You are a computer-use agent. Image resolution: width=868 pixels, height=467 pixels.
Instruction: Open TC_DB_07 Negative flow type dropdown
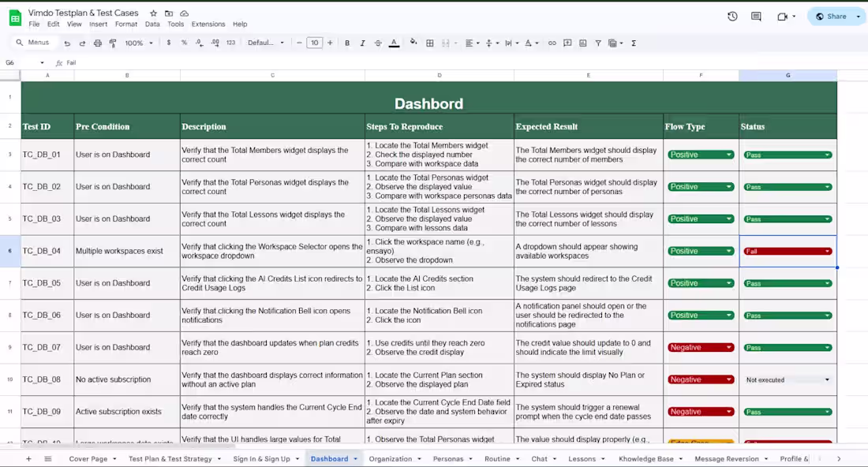[729, 347]
